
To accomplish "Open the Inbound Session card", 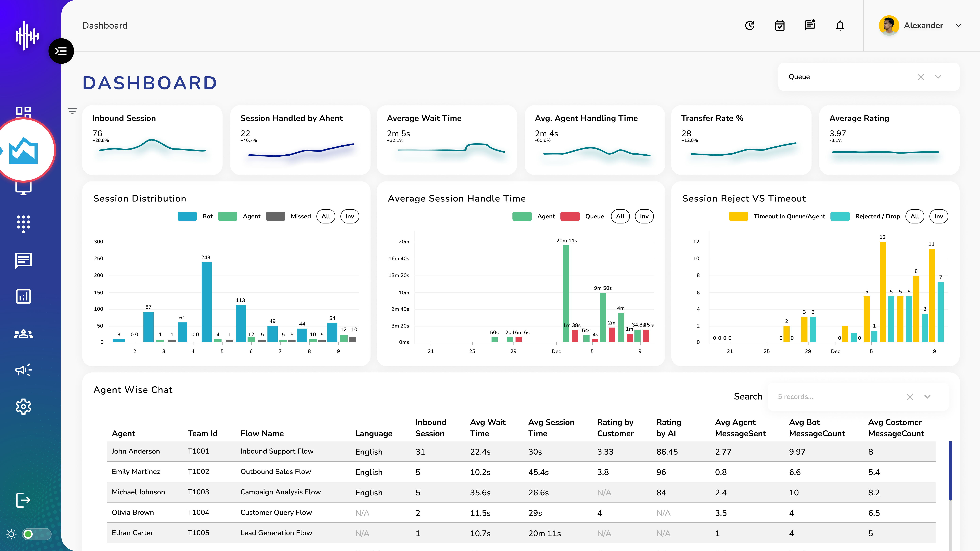I will pos(152,140).
